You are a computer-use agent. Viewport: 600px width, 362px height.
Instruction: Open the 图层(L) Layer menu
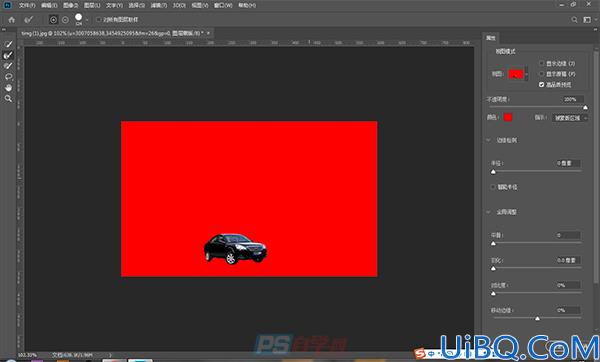tap(92, 5)
